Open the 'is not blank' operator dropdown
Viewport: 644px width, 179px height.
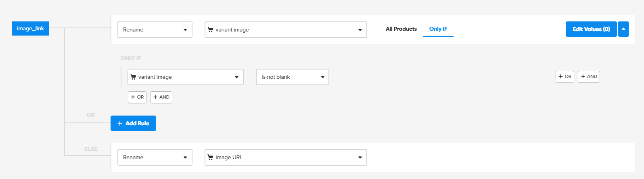293,77
